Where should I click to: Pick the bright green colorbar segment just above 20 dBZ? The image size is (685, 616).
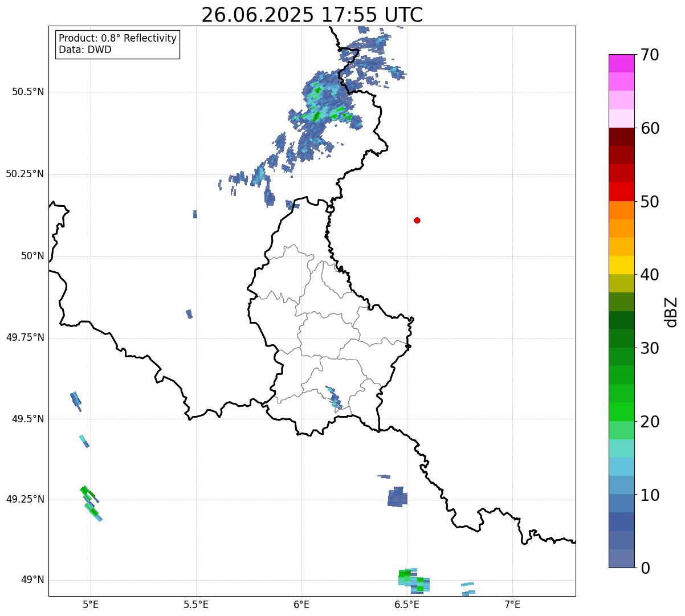[x=622, y=412]
